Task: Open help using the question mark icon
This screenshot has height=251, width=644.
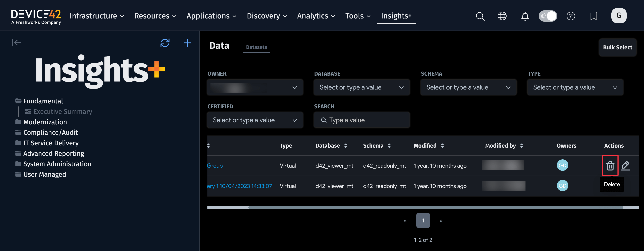Action: click(571, 16)
